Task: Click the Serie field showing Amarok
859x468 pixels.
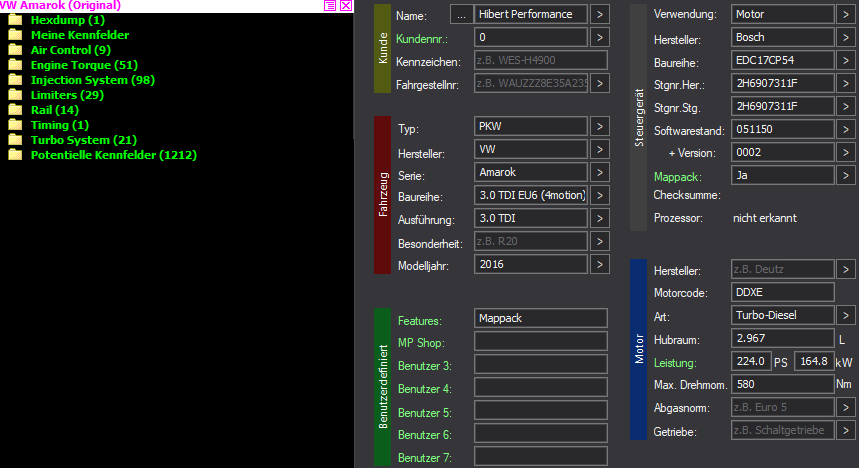Action: click(x=531, y=172)
